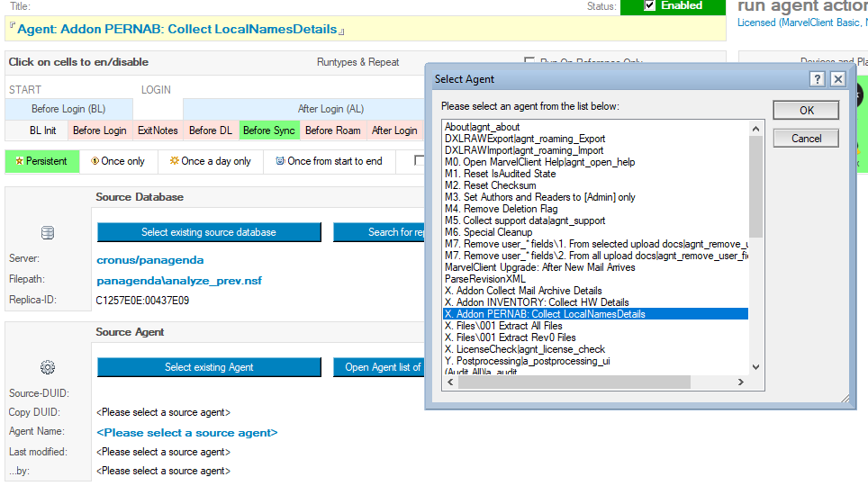The width and height of the screenshot is (868, 486).
Task: Click the gear icon beside Source Agent
Action: [x=48, y=367]
